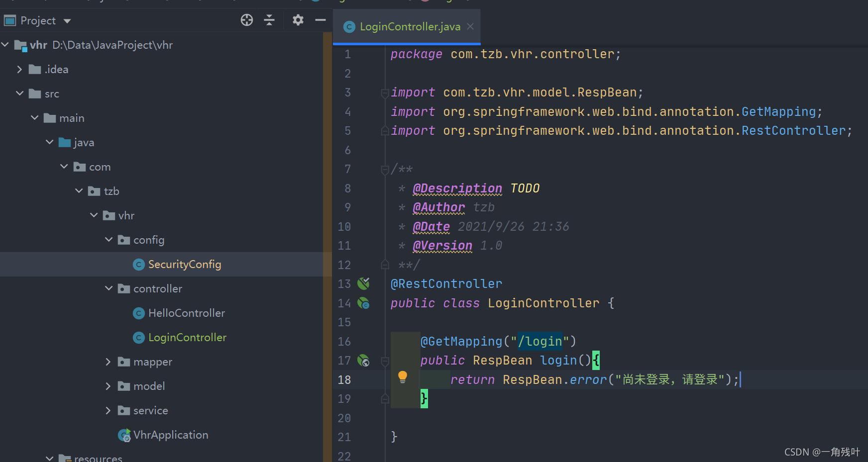Image resolution: width=868 pixels, height=462 pixels.
Task: Click the collapse all icon in Project panel
Action: (x=269, y=20)
